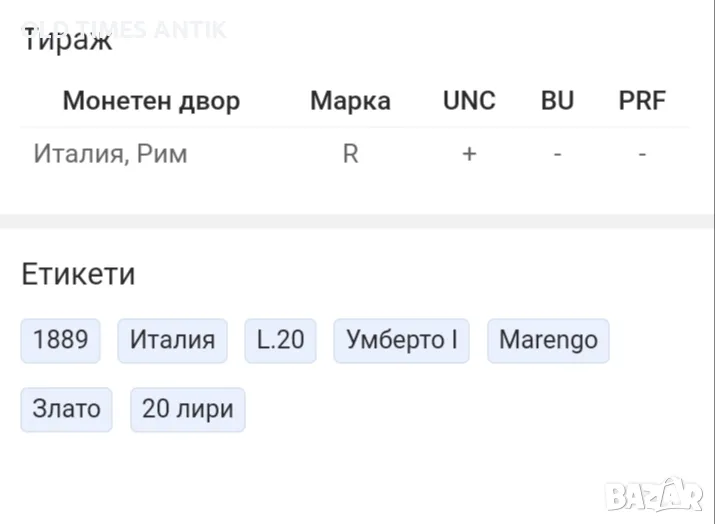Open the Злато tag

[66, 409]
